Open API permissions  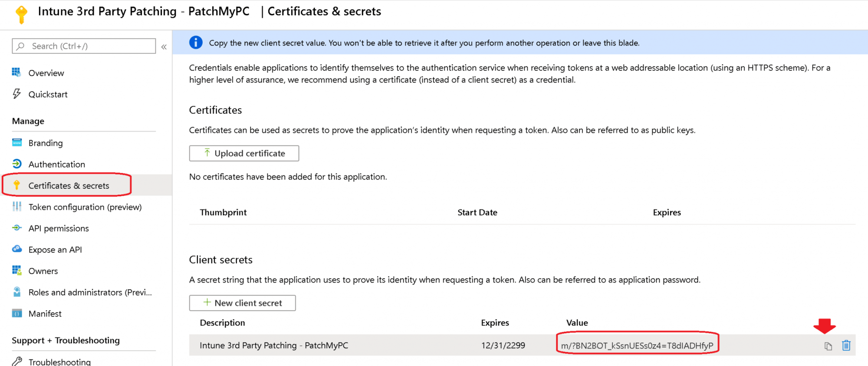[59, 228]
